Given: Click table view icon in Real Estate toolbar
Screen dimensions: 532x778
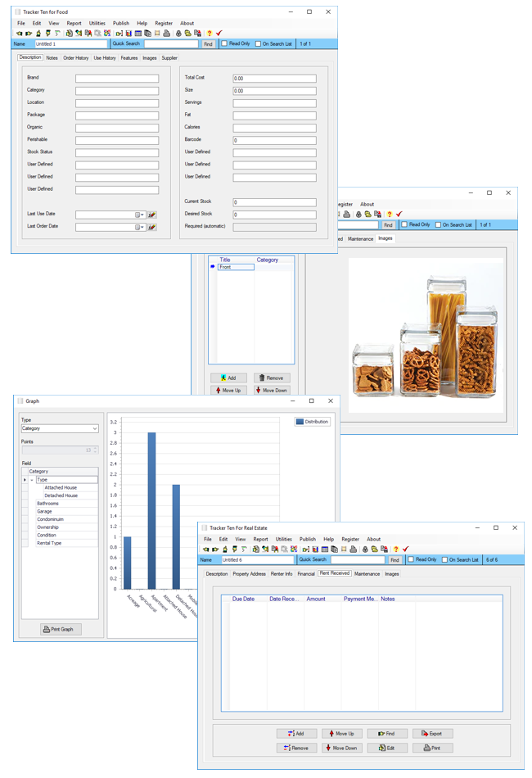Looking at the screenshot, I should tap(325, 550).
